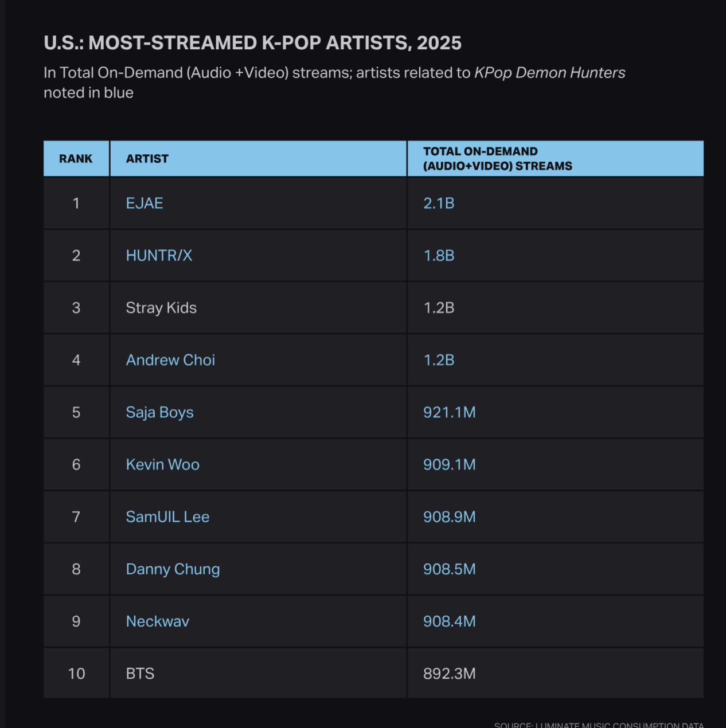Viewport: 726px width, 728px height.
Task: Click the Total On-Demand Streams header
Action: coord(497,159)
